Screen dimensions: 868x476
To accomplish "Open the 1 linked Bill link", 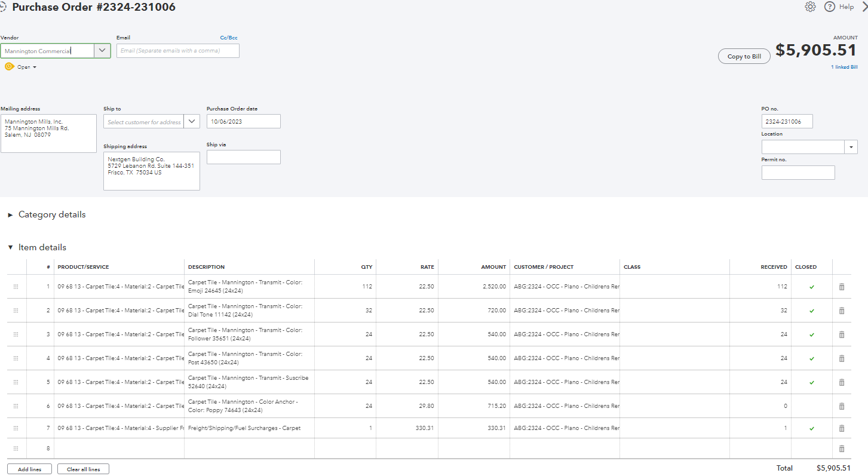I will 844,67.
